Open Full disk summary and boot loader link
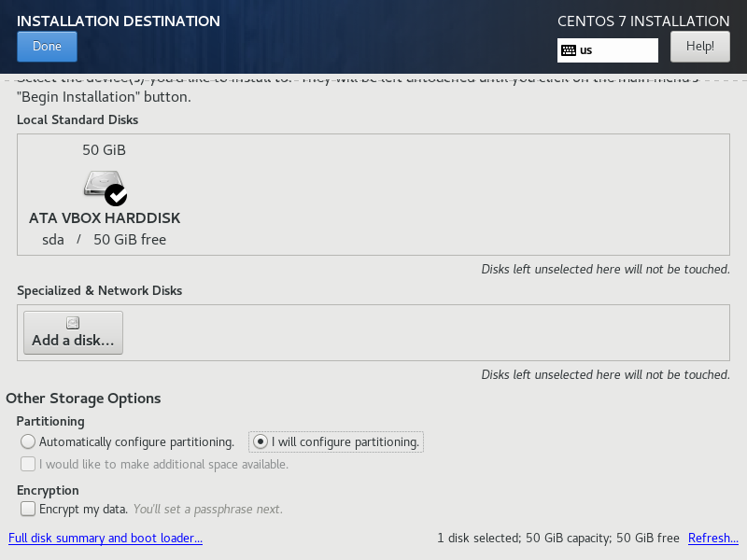The height and width of the screenshot is (560, 747). click(x=105, y=539)
